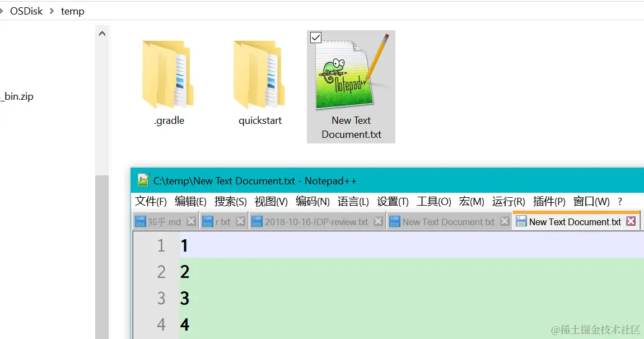Open the 窗口(W) menu
This screenshot has height=339, width=644.
[591, 201]
